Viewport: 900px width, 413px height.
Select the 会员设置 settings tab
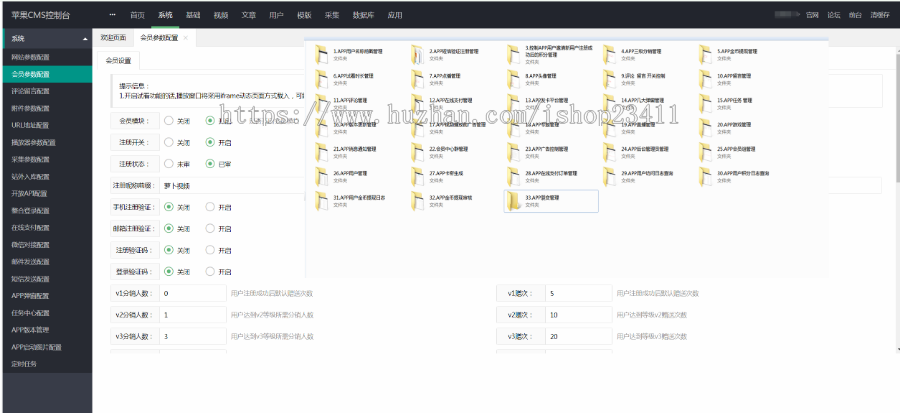118,61
